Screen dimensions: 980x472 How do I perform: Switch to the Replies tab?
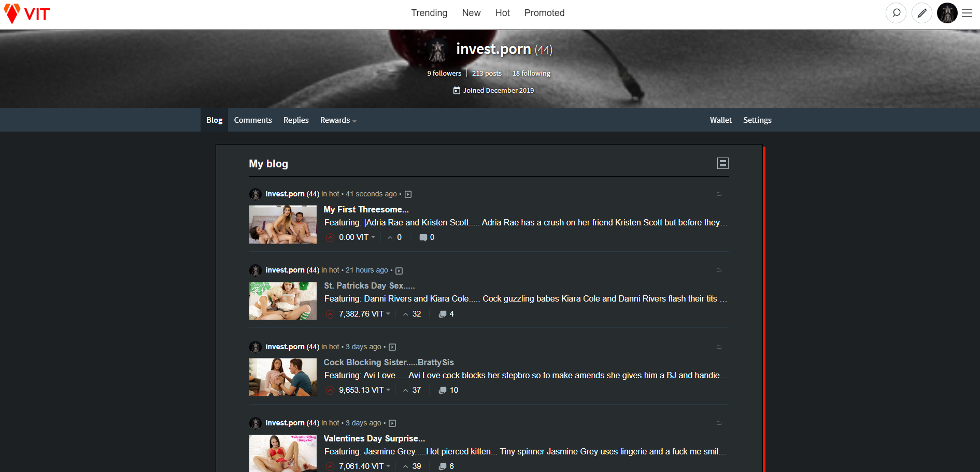tap(296, 120)
